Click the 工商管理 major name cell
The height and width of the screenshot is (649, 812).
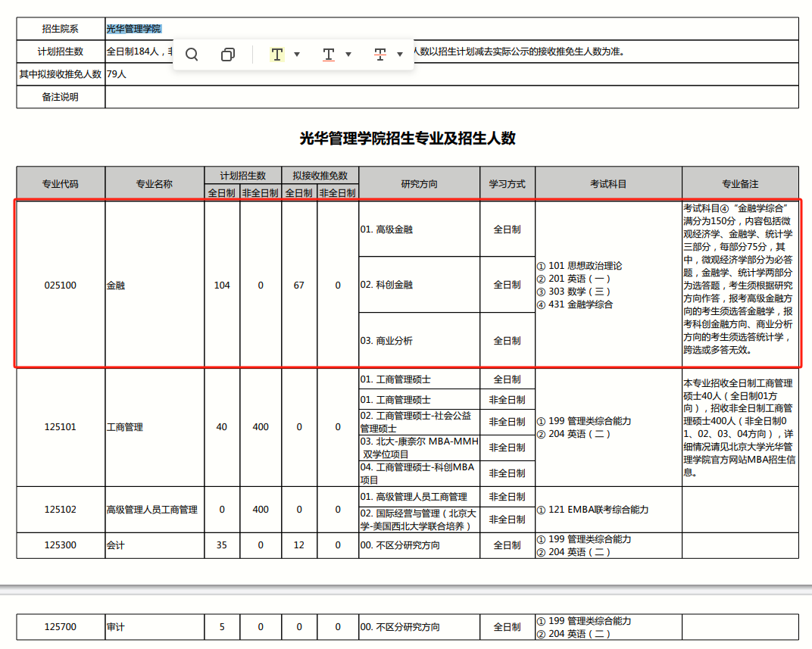click(x=155, y=427)
